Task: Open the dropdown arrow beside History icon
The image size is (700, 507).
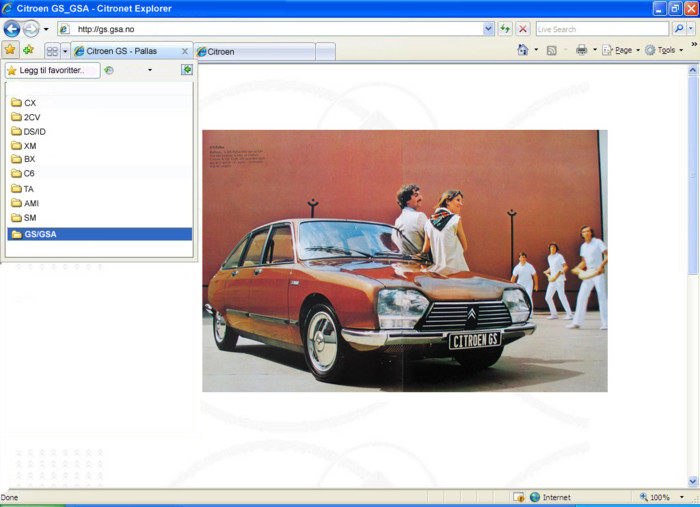Action: [150, 70]
